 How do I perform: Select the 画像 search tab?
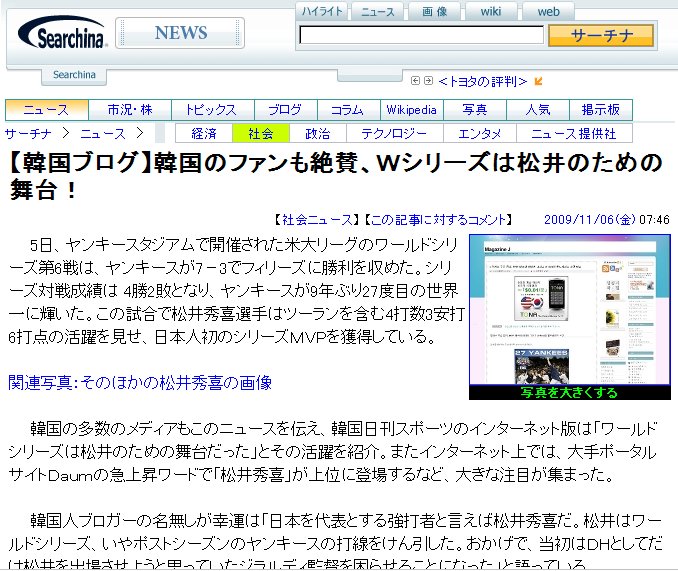click(x=434, y=11)
